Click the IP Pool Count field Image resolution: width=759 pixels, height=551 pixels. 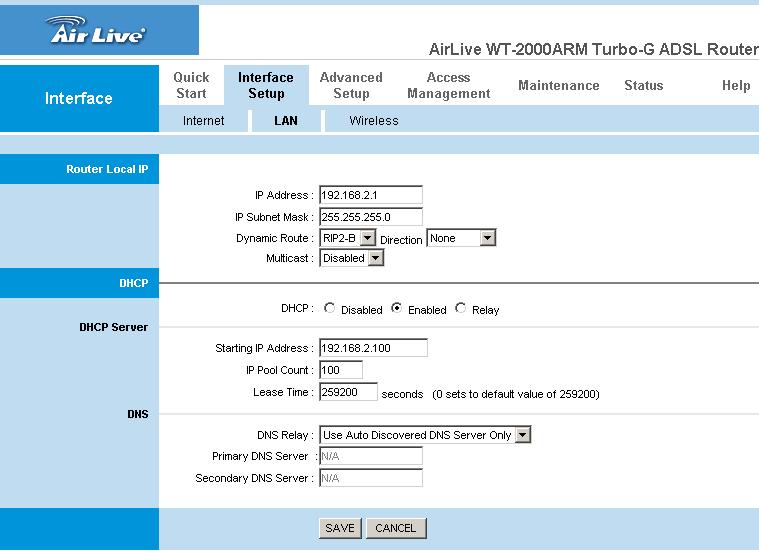pyautogui.click(x=341, y=370)
